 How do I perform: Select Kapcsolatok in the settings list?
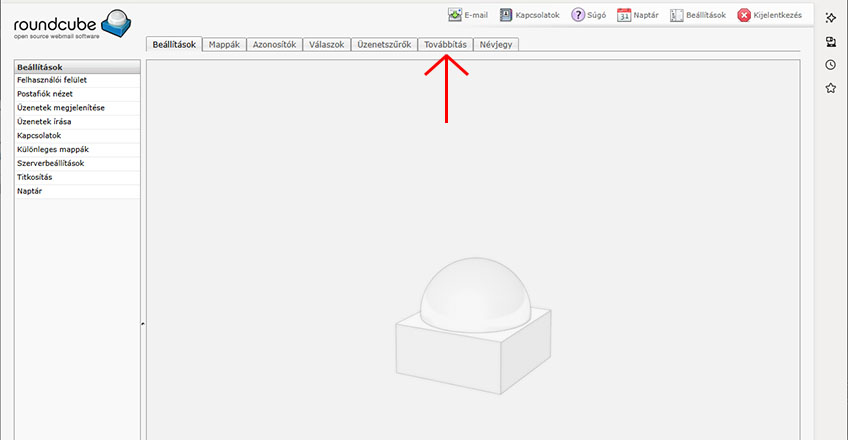(x=77, y=136)
